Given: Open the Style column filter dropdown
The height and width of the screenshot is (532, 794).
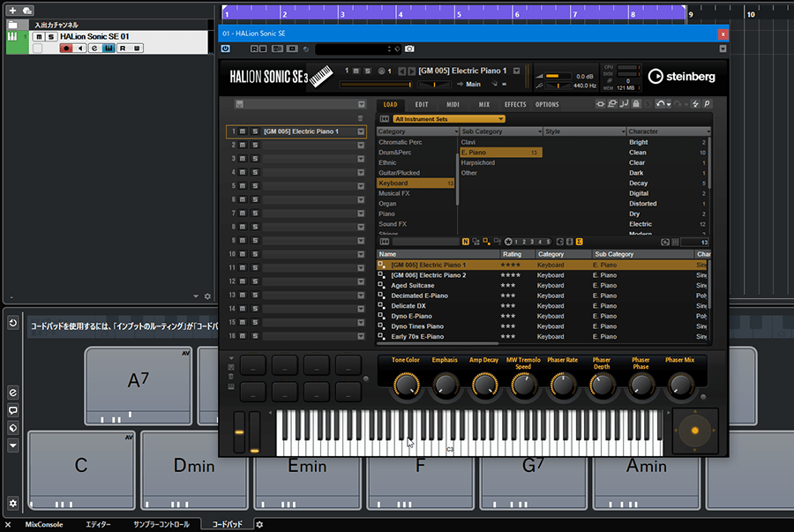Looking at the screenshot, I should (621, 131).
